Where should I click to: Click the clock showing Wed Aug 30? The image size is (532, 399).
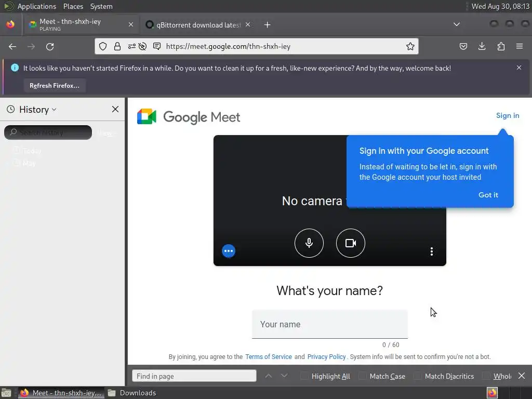tap(500, 6)
